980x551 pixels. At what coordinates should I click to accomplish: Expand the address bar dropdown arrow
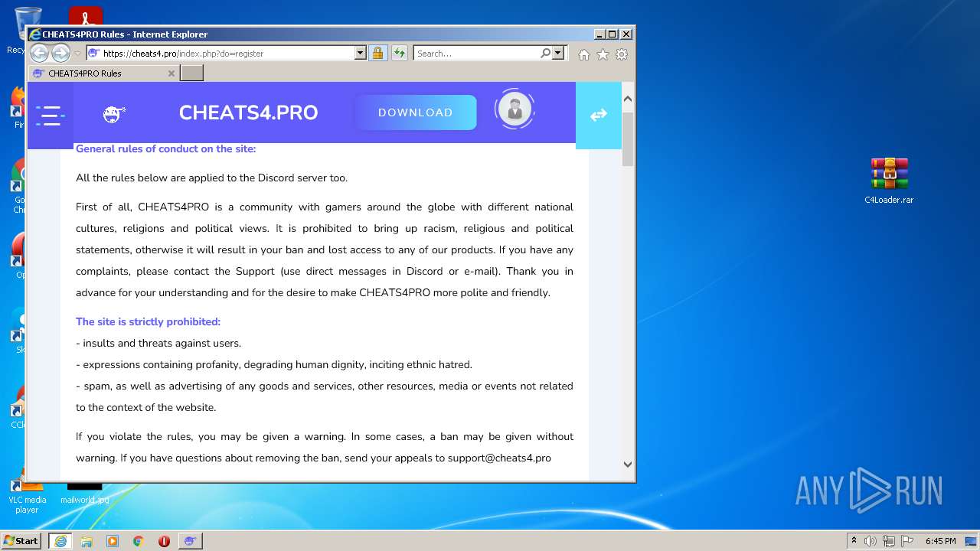[x=360, y=53]
